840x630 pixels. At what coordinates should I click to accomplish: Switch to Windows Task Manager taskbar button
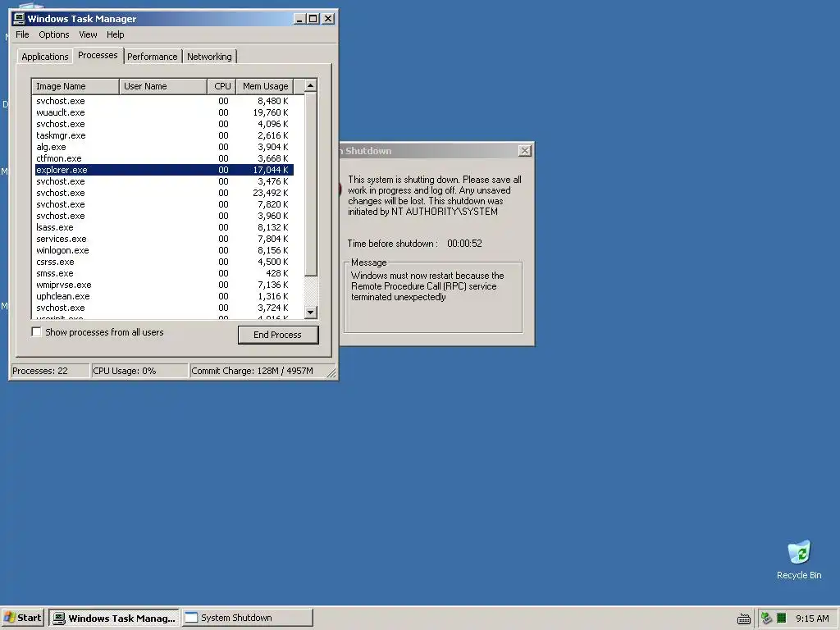114,618
